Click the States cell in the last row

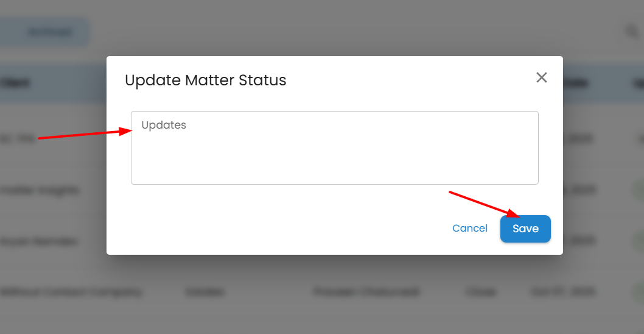[205, 292]
